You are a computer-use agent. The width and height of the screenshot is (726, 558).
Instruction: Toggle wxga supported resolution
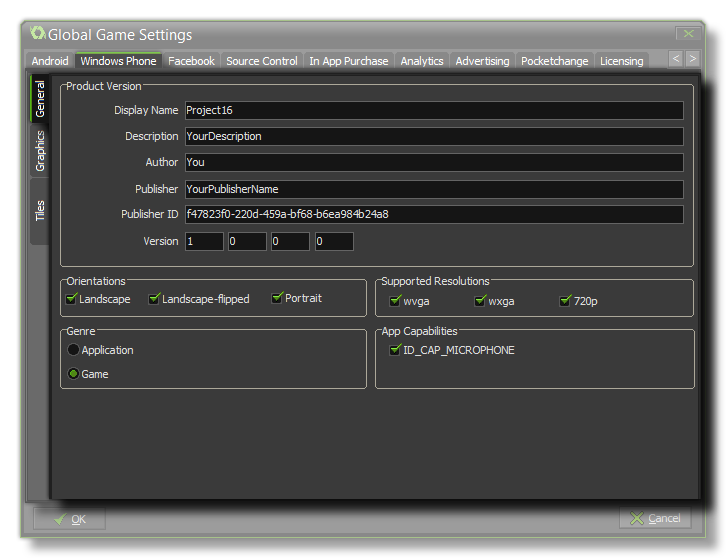[x=480, y=301]
